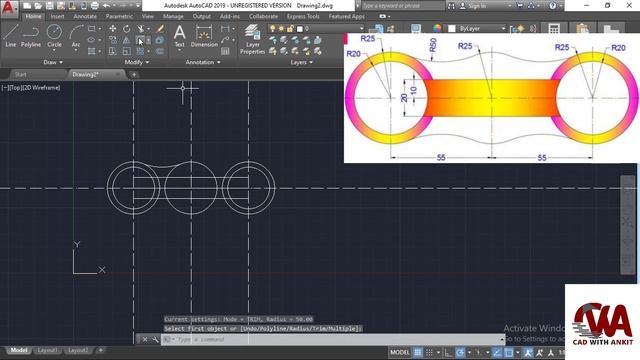Viewport: 640px width, 360px height.
Task: Click Save in quick access toolbar
Action: 49,6
